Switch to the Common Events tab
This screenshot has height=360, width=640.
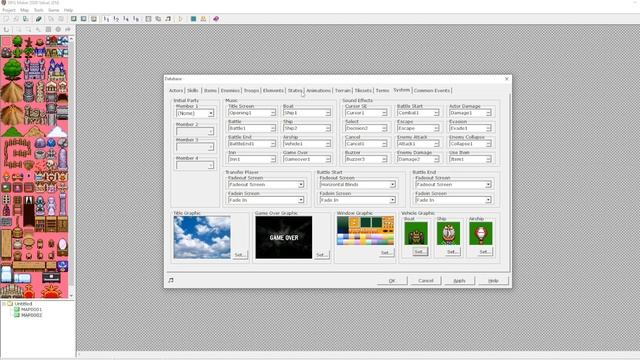point(432,91)
